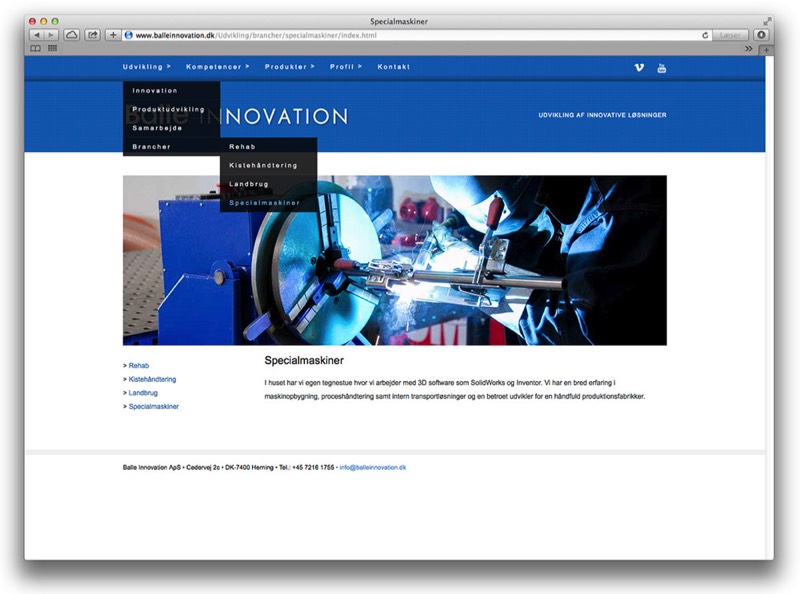This screenshot has width=800, height=594.
Task: Open a new tab with plus button
Action: point(766,50)
